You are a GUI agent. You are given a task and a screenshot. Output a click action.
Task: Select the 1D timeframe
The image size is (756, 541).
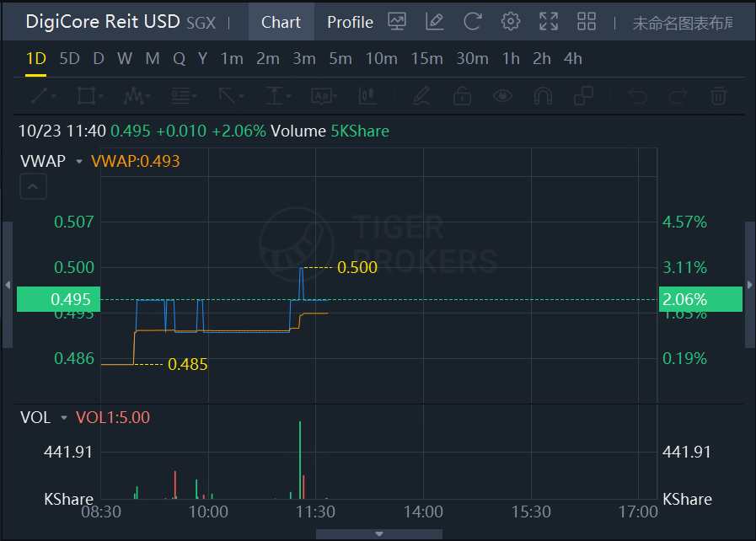click(35, 59)
